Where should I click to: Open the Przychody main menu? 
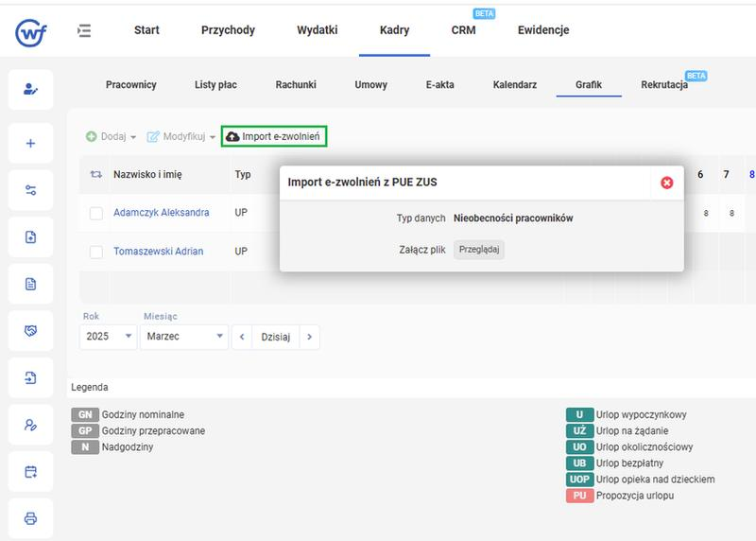click(x=228, y=30)
